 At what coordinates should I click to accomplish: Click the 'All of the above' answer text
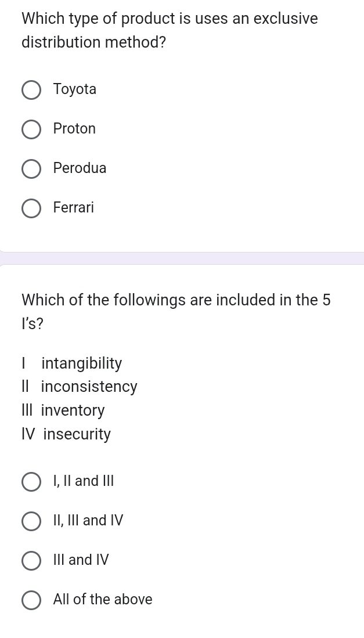tap(103, 600)
